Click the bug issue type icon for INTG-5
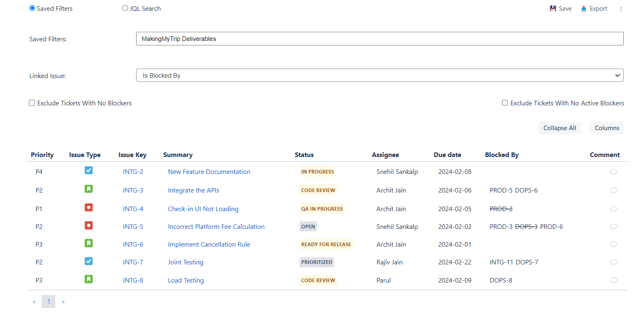The image size is (644, 321). tap(89, 225)
